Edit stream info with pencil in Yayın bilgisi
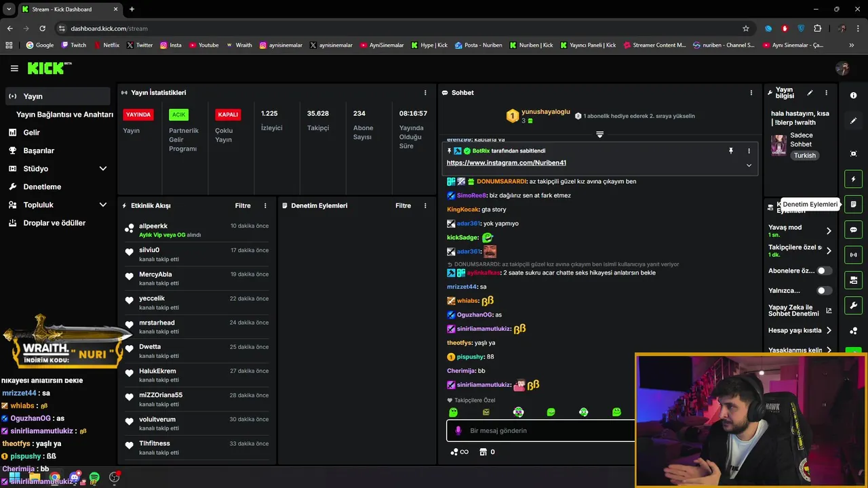 (810, 93)
